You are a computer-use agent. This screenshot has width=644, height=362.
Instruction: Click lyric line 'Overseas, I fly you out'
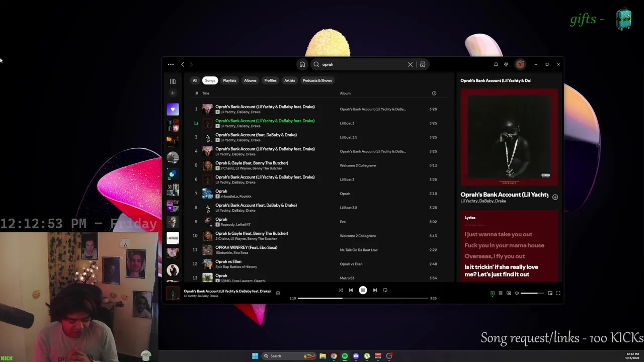tap(495, 256)
